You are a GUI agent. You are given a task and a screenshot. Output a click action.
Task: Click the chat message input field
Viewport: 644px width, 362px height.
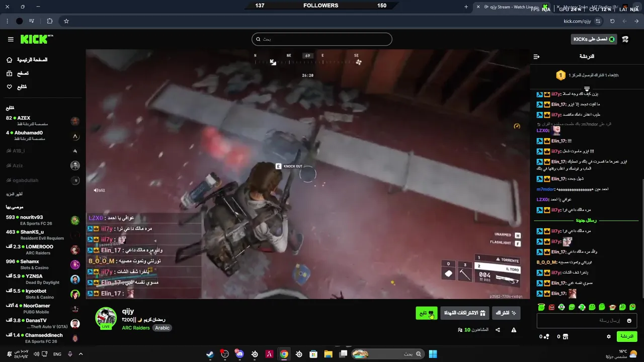[587, 321]
